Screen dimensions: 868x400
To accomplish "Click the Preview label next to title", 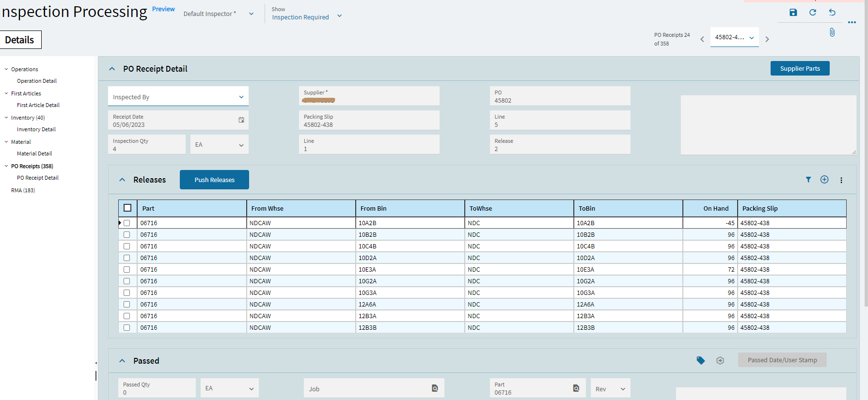I will 163,9.
